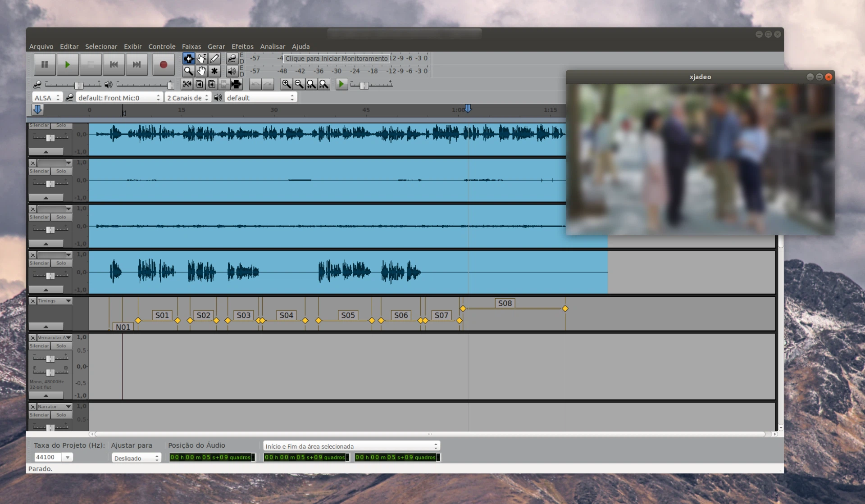
Task: Toggle Solo on the Vernacular track
Action: coord(61,346)
